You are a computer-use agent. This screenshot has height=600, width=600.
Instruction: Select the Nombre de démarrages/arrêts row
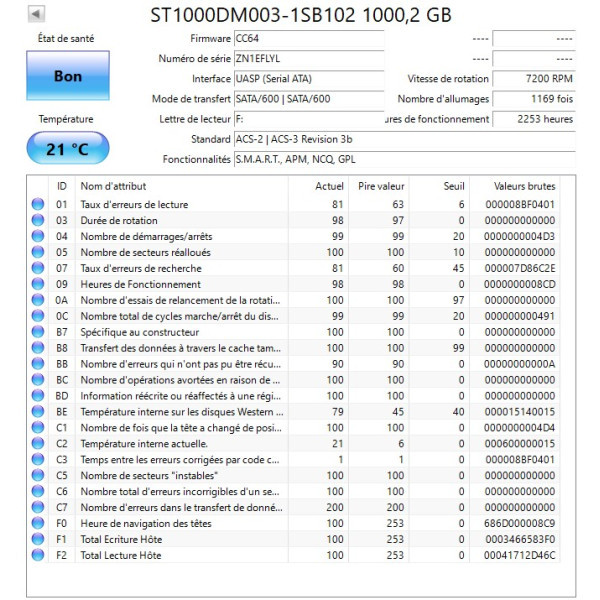(x=293, y=236)
